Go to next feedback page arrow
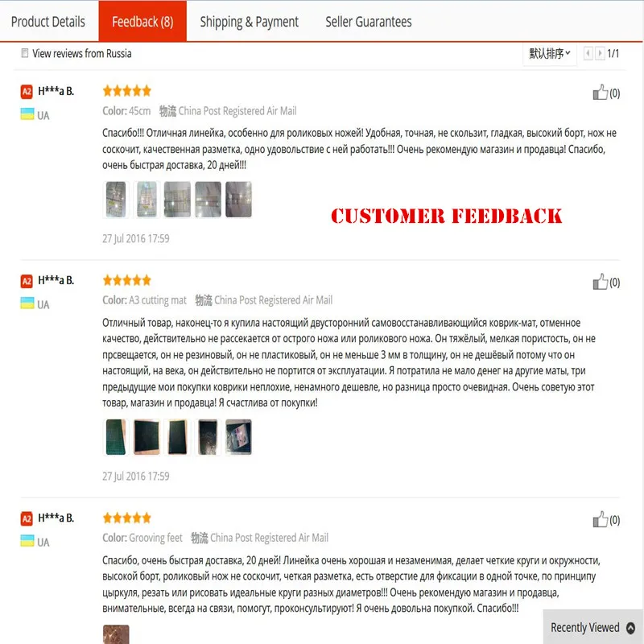 (600, 53)
